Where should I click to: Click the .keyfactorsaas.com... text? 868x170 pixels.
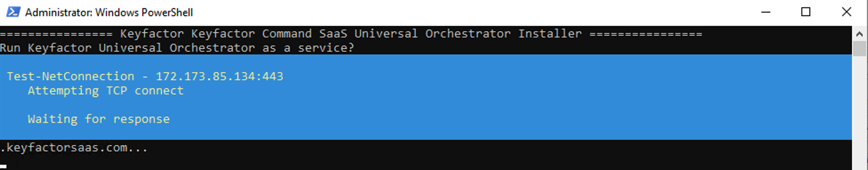point(74,147)
